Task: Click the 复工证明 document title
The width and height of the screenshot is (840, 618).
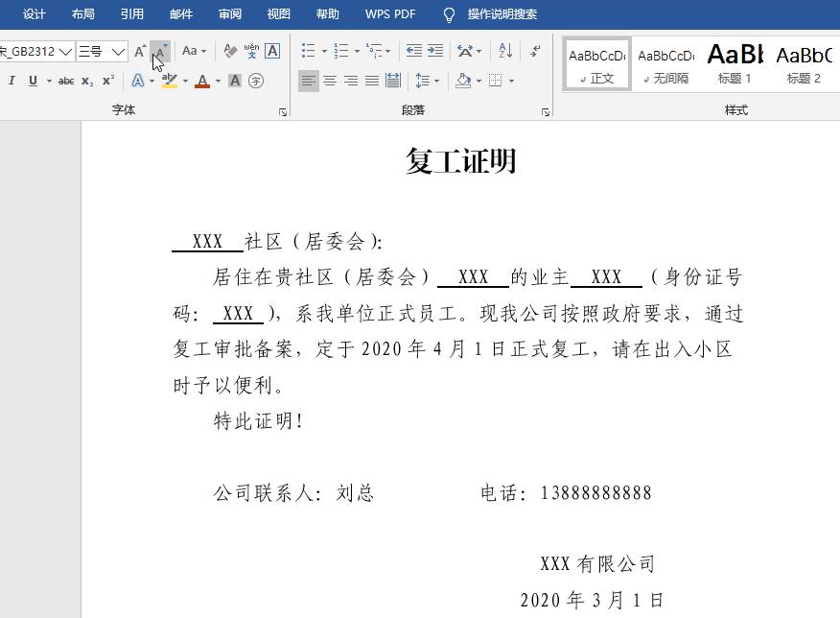Action: pyautogui.click(x=460, y=161)
